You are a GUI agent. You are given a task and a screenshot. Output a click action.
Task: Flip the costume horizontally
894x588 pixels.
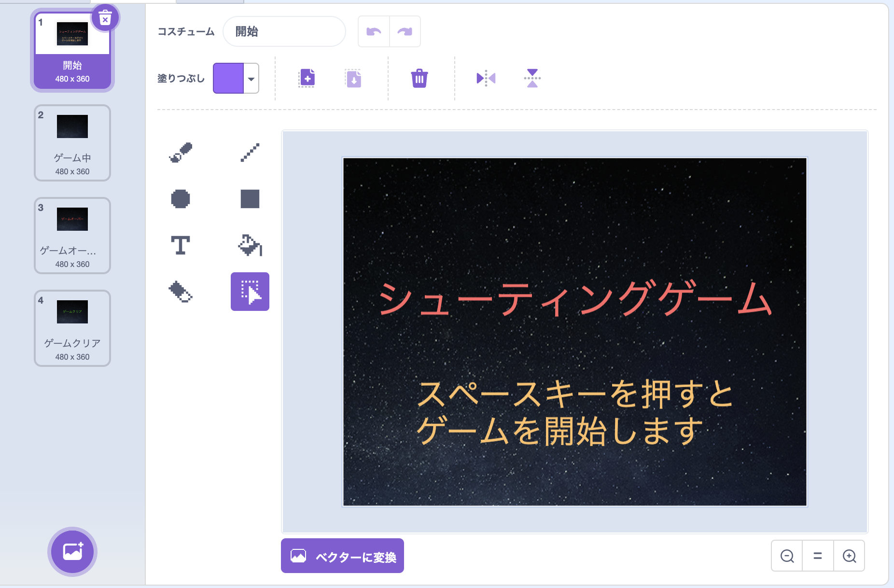click(486, 78)
